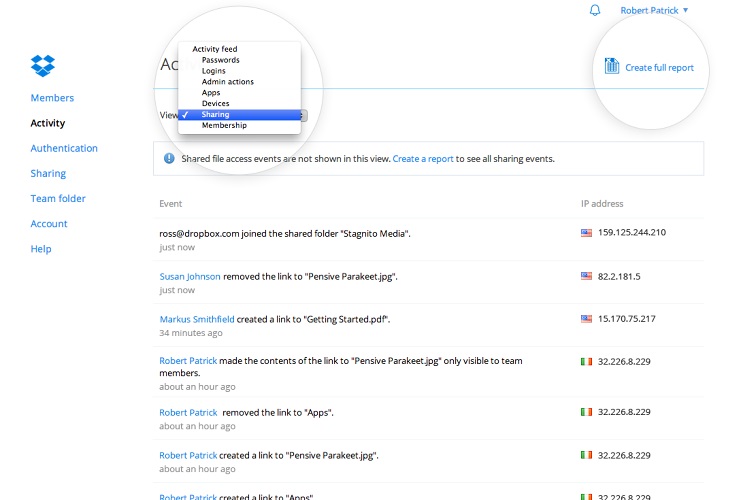Click the Dropbox logo icon
Viewport: 741px width, 500px height.
[42, 66]
